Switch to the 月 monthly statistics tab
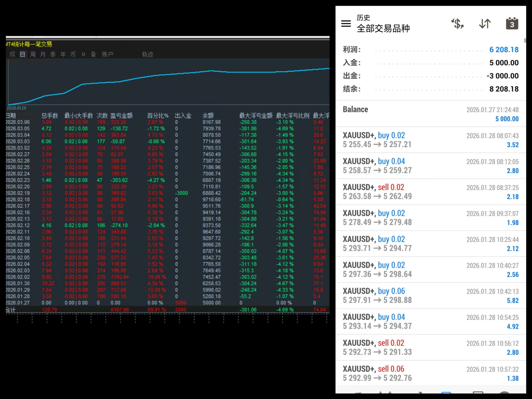 pos(43,54)
